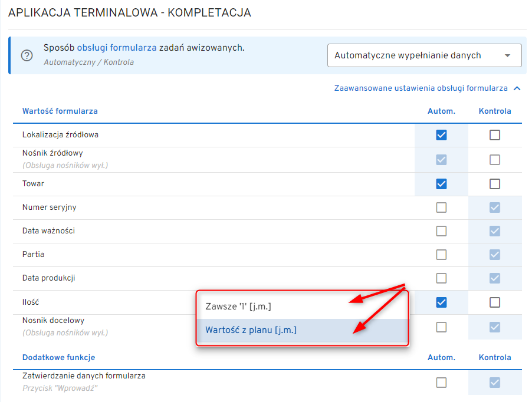
Task: Enable Kontrola checkbox for 'Towar'
Action: tap(495, 184)
